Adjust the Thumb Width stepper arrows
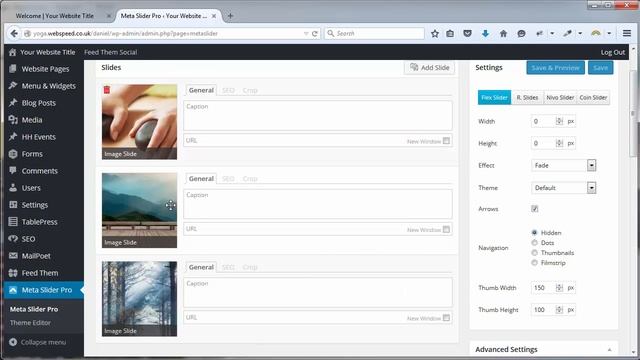640x360 pixels. coord(559,288)
